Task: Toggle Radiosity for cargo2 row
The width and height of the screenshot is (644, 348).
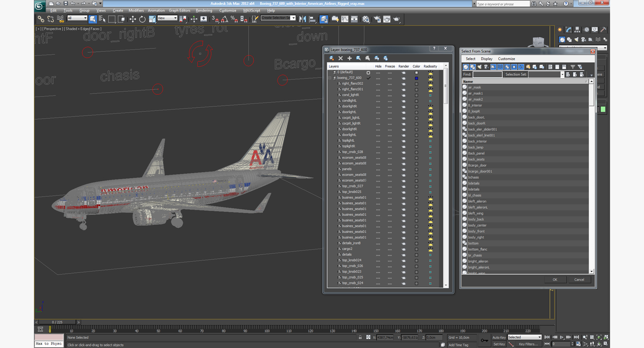Action: coord(430,249)
